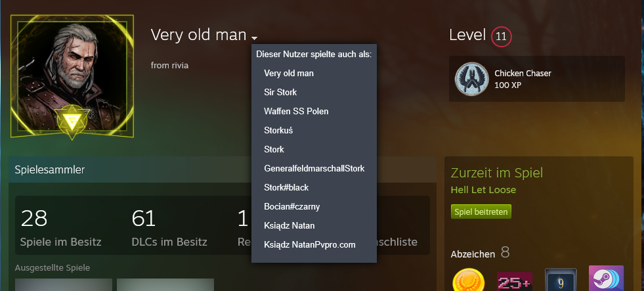The width and height of the screenshot is (644, 291).
Task: Open first showcased game thumbnail
Action: pyautogui.click(x=64, y=285)
